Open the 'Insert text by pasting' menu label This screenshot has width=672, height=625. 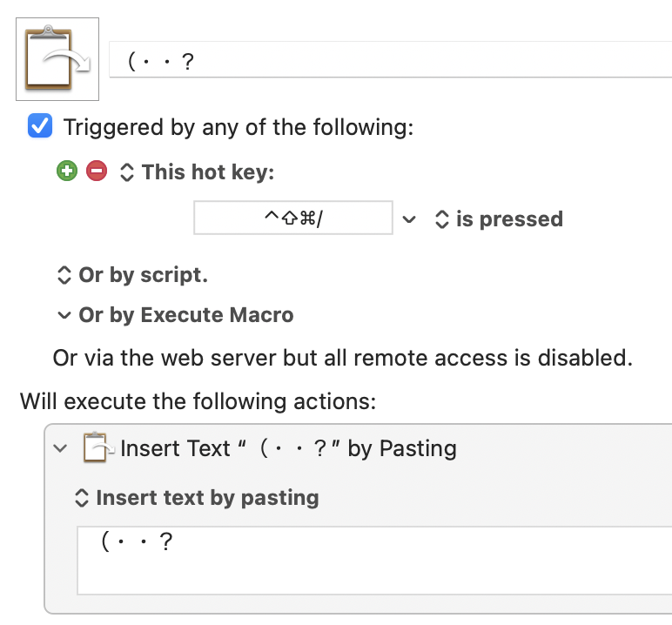208,498
